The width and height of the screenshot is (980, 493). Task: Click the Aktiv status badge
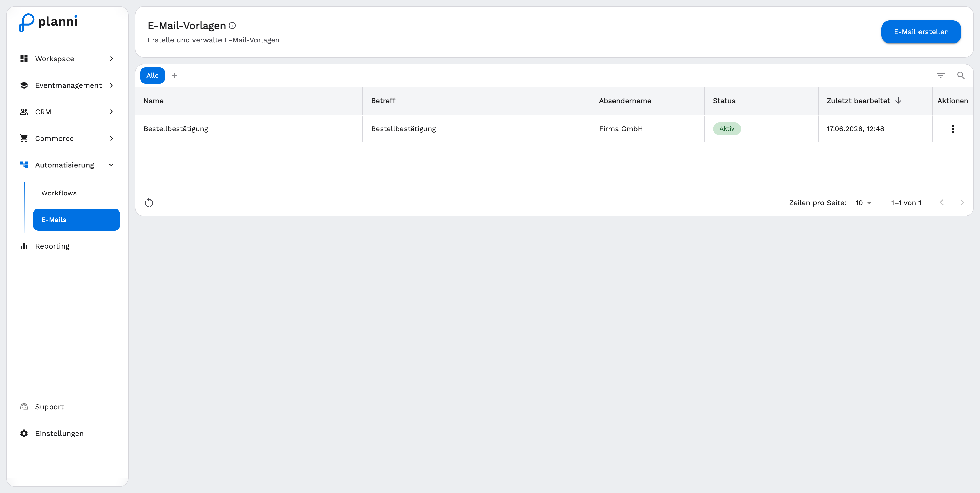click(x=727, y=129)
